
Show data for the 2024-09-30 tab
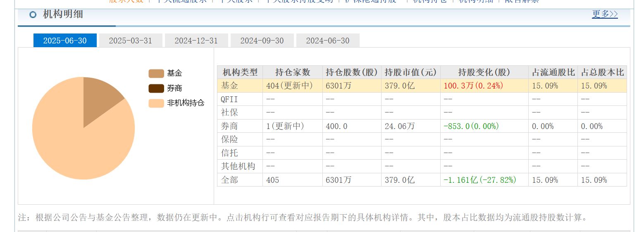coord(262,41)
